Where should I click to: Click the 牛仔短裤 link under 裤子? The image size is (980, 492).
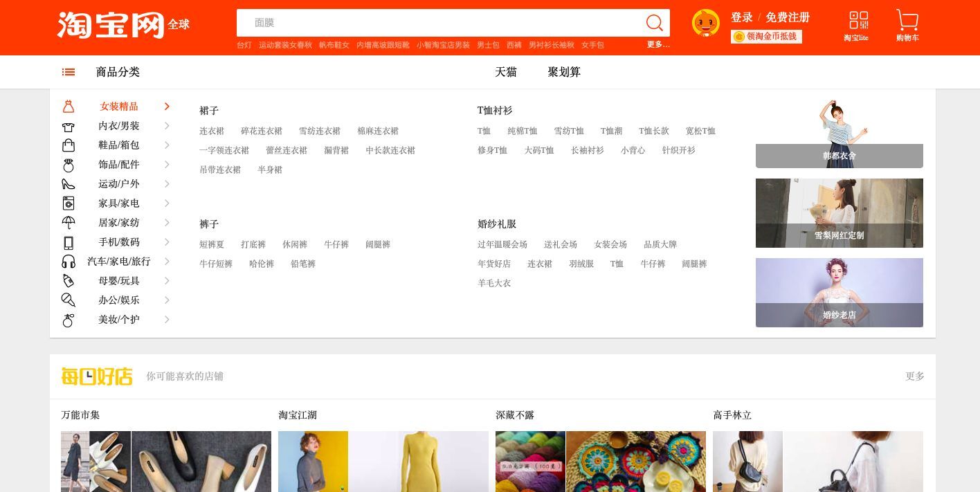coord(216,264)
